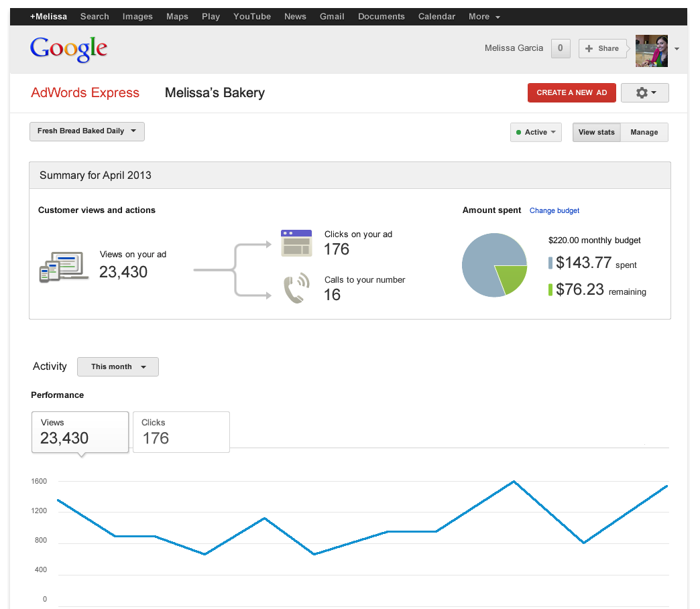Click the Calls to your number label
Viewport: 700px width, 609px height.
click(365, 280)
